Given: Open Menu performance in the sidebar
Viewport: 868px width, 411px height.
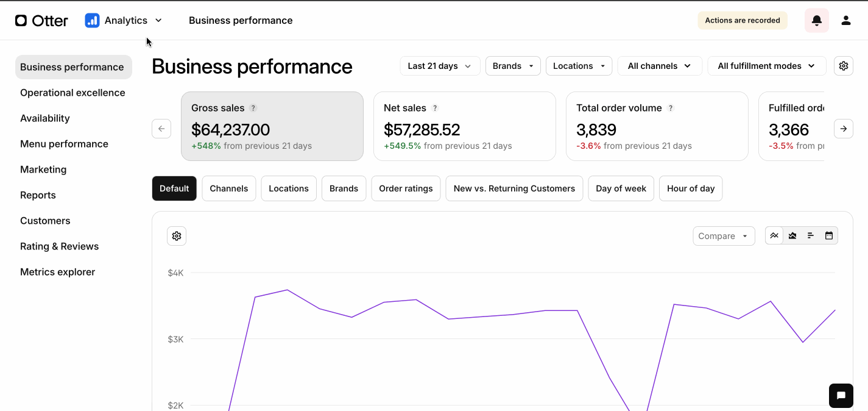Looking at the screenshot, I should [x=64, y=144].
